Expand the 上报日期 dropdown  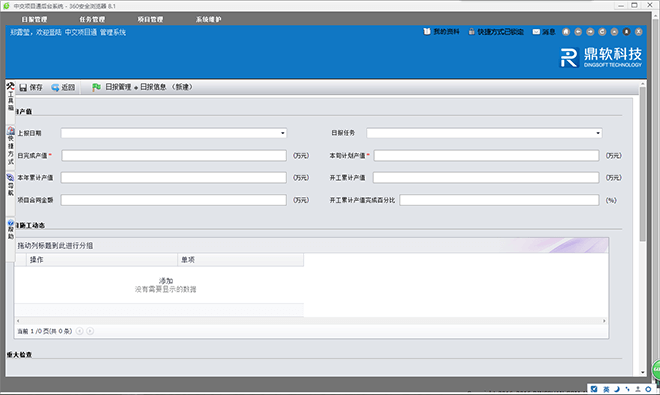[283, 133]
